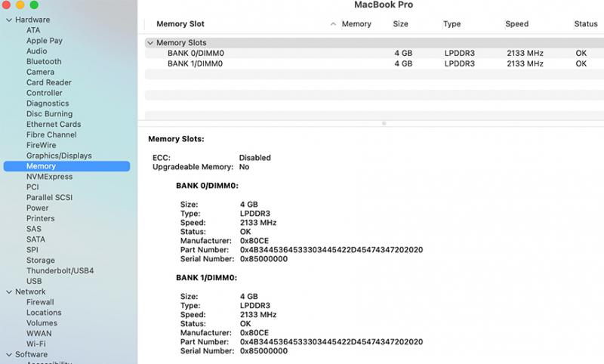Sort by Memory Slot column header
604x364 pixels.
click(x=180, y=24)
